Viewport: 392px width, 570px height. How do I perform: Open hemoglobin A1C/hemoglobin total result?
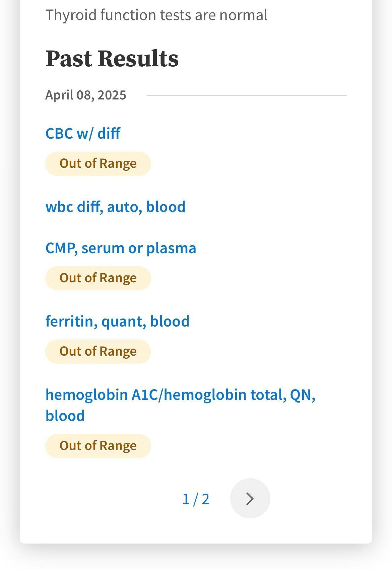coord(180,395)
